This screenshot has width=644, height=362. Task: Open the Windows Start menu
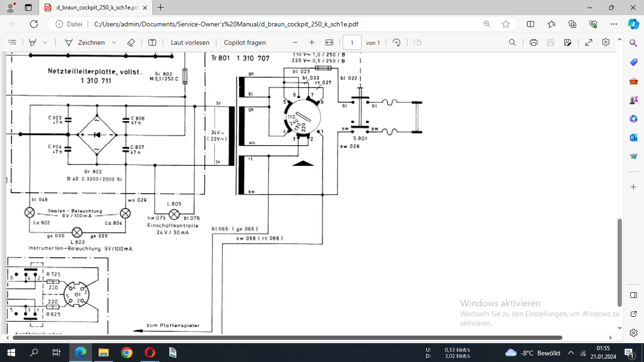tap(11, 353)
